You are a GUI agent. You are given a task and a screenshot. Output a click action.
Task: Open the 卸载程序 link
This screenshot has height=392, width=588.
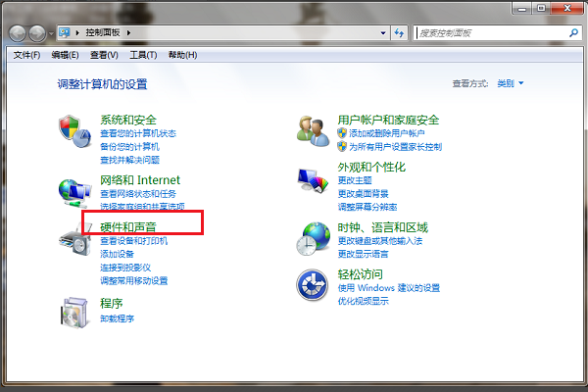[x=117, y=318]
